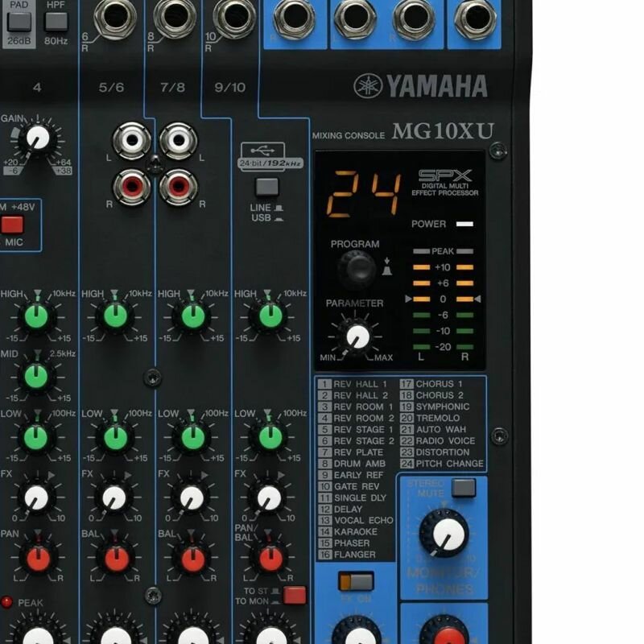The height and width of the screenshot is (644, 644).
Task: Click the USB symbol above 24-bit/192kHz
Action: 263,150
